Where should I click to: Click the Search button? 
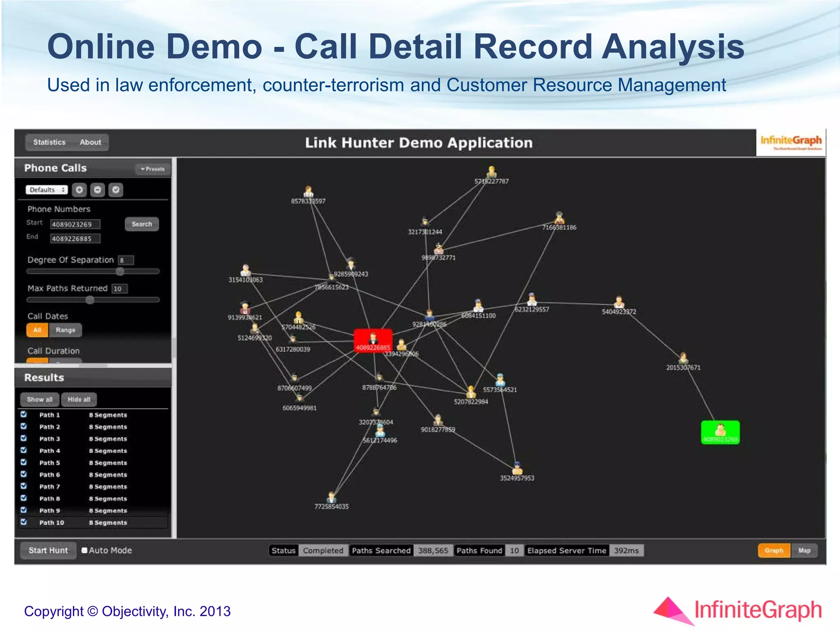click(142, 224)
